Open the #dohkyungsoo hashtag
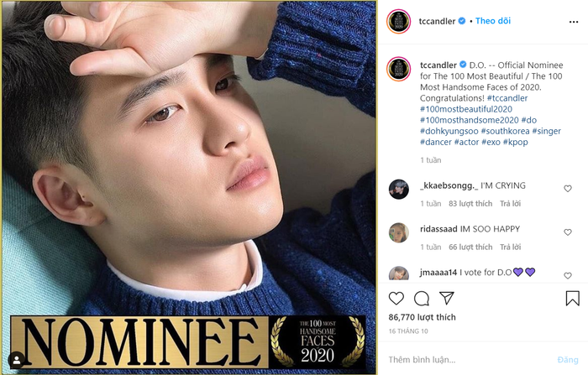588x375 pixels. tap(449, 131)
